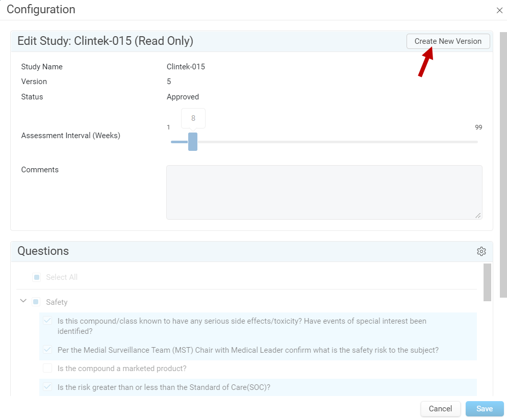Image resolution: width=507 pixels, height=420 pixels.
Task: Check 'Is the compound a marketed product?'
Action: pyautogui.click(x=47, y=368)
